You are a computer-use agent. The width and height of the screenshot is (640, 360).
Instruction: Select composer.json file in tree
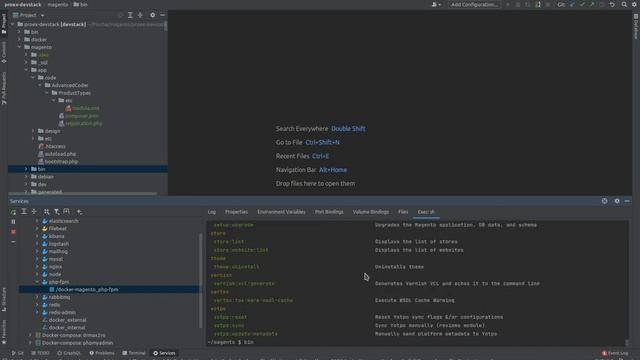[78, 116]
